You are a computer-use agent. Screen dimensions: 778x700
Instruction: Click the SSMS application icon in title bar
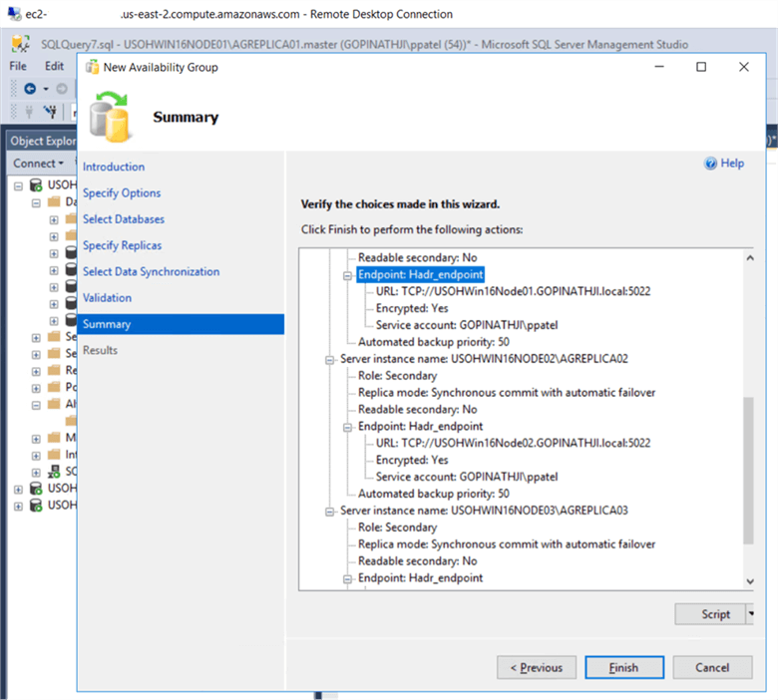coord(20,44)
